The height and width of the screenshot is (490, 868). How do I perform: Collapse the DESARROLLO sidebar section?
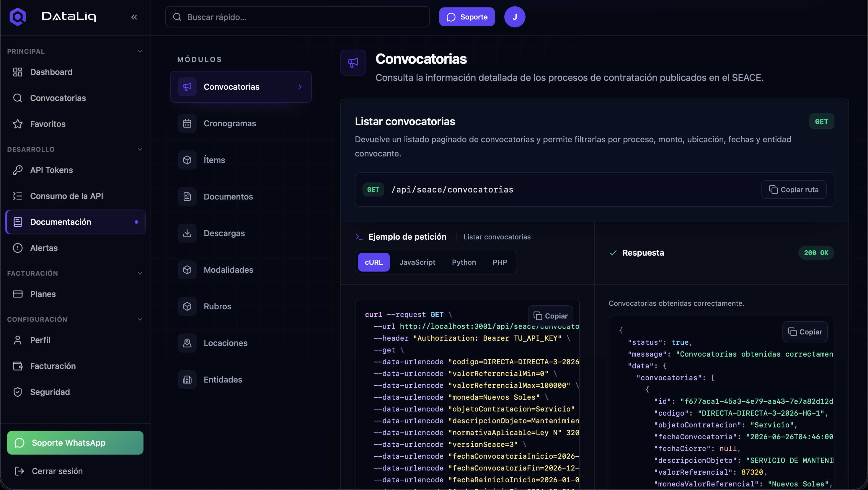pyautogui.click(x=140, y=149)
